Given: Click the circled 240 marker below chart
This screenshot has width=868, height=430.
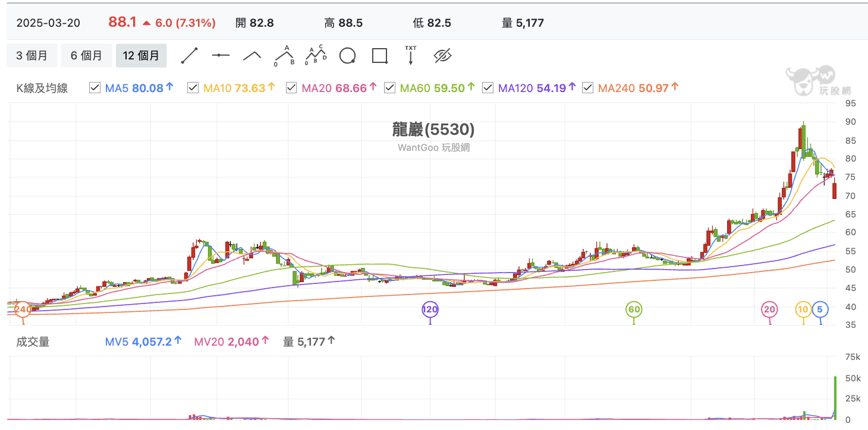Looking at the screenshot, I should pyautogui.click(x=22, y=309).
